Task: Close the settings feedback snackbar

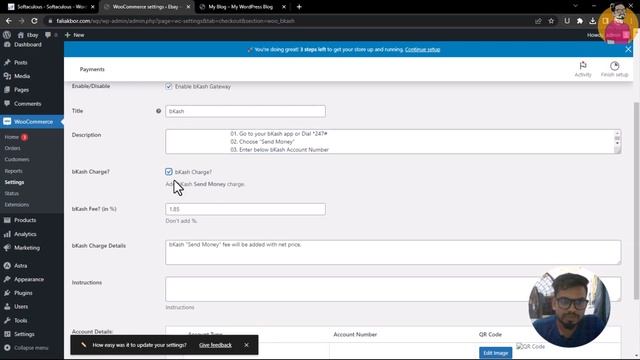Action: coord(247,345)
